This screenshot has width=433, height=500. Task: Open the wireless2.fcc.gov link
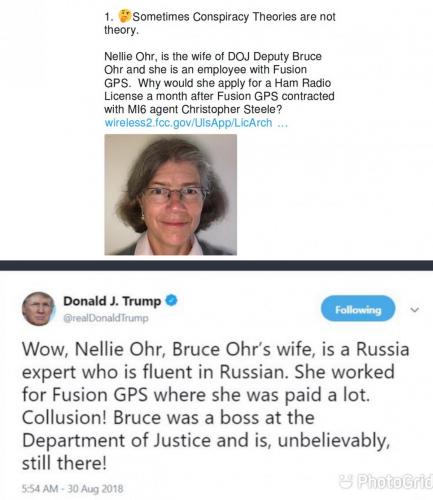[x=188, y=123]
